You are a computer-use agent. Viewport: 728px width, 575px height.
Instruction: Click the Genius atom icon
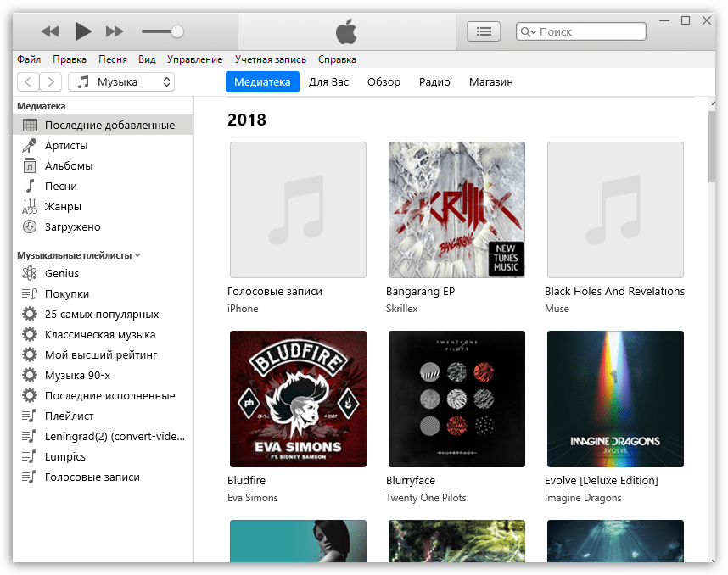click(x=30, y=273)
